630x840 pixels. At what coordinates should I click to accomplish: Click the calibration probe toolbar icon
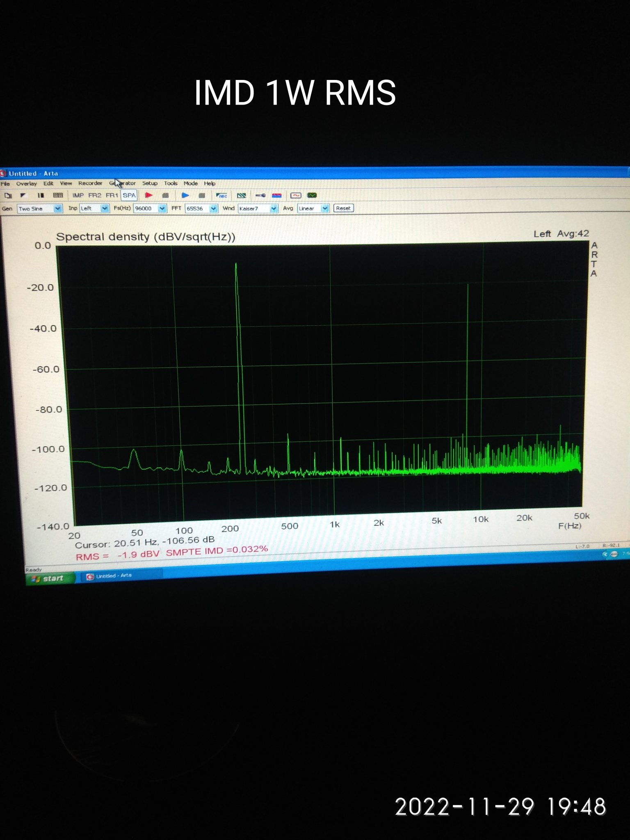point(260,196)
